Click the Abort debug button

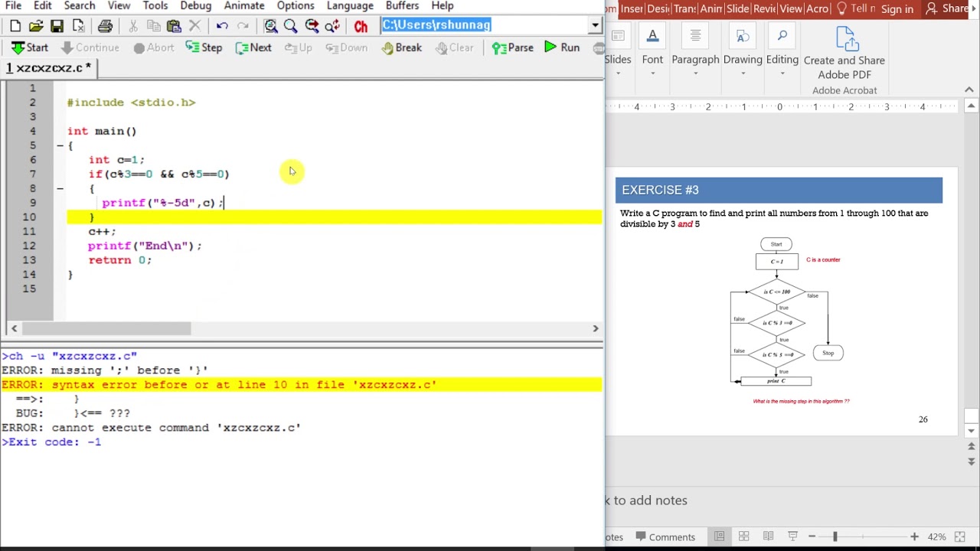(x=154, y=47)
